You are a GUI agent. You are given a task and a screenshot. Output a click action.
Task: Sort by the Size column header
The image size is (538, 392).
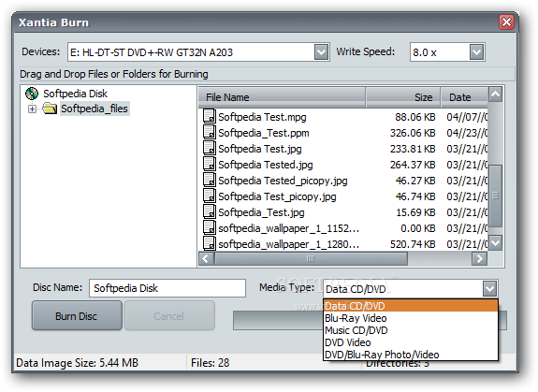point(403,97)
